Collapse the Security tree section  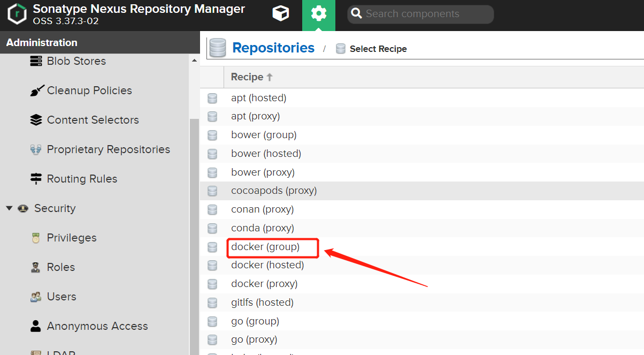pyautogui.click(x=9, y=208)
